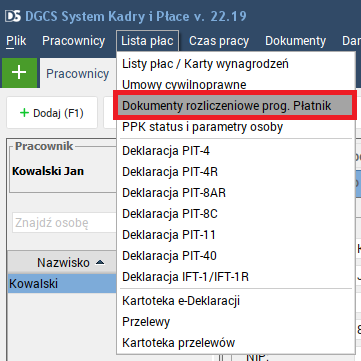Click the Dodaj (F1) button
The height and width of the screenshot is (361, 361).
52,113
